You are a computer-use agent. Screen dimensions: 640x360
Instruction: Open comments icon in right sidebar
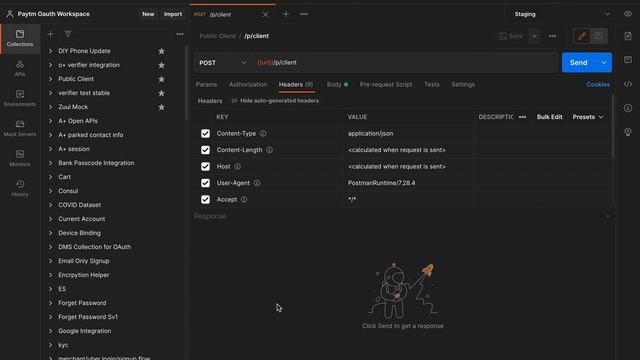click(x=628, y=60)
